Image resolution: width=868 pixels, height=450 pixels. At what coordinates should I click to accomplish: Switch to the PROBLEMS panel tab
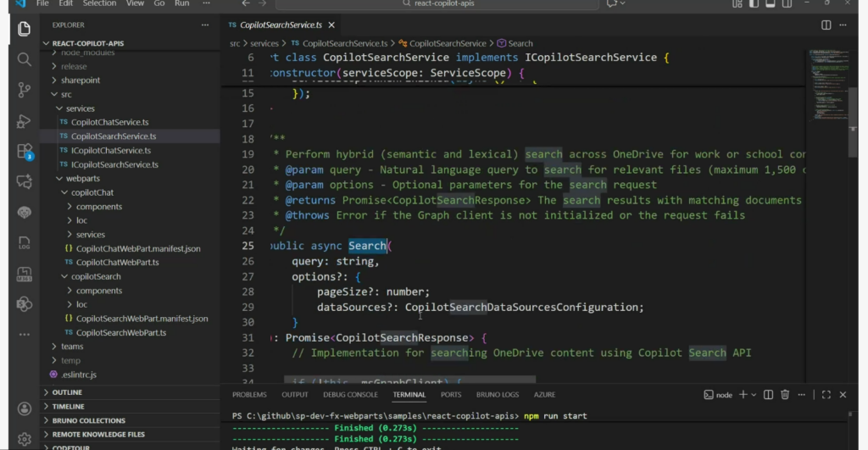click(x=249, y=395)
